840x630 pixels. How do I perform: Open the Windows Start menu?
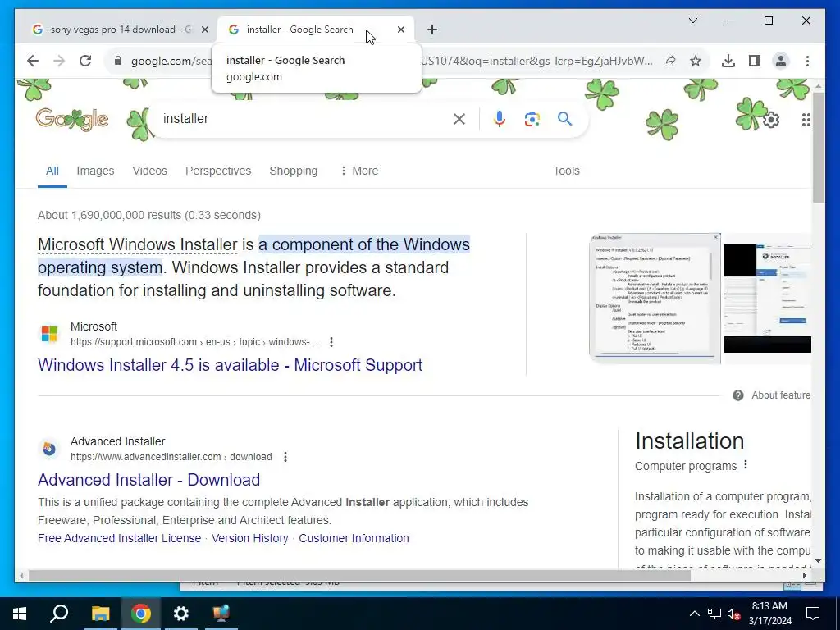click(x=20, y=614)
